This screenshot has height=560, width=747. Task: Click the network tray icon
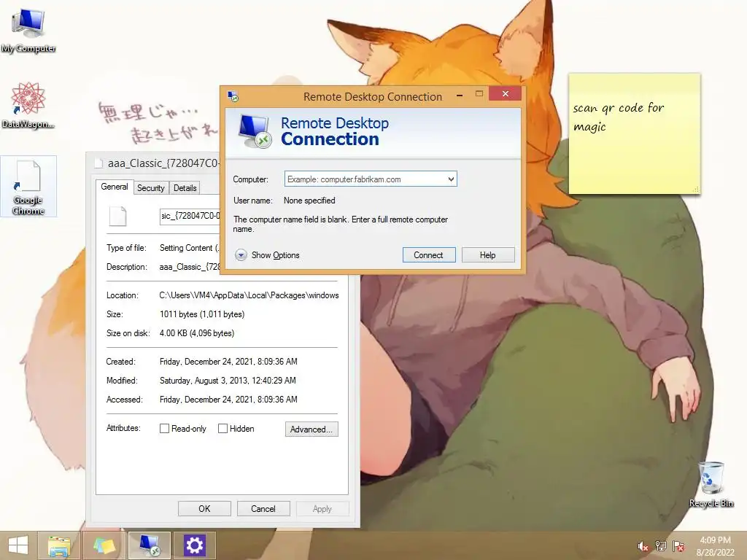(x=661, y=546)
